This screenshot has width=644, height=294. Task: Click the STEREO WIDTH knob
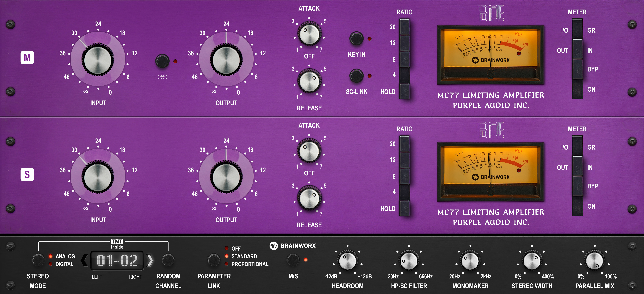click(x=532, y=261)
